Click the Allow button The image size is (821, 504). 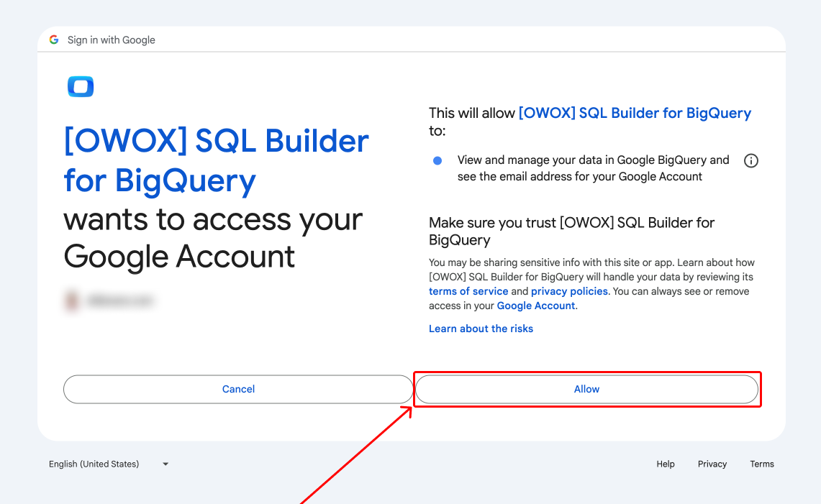(x=586, y=389)
